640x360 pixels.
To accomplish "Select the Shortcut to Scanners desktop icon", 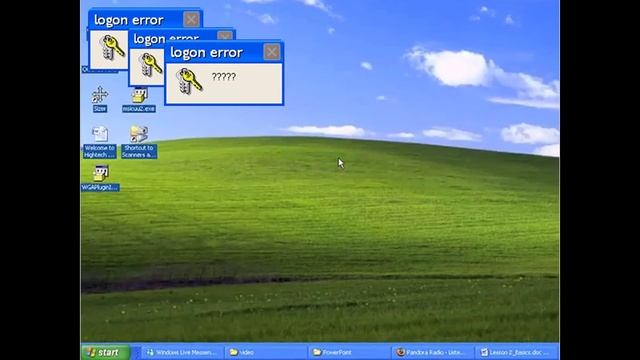I will click(139, 142).
